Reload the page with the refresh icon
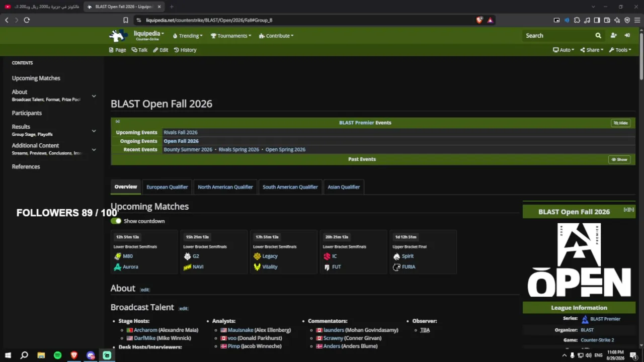Viewport: 644px width, 362px height. click(x=27, y=20)
